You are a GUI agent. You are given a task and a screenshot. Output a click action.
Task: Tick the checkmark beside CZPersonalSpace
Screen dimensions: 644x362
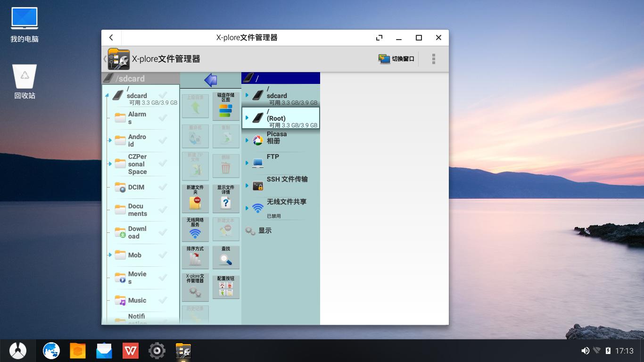pyautogui.click(x=163, y=163)
